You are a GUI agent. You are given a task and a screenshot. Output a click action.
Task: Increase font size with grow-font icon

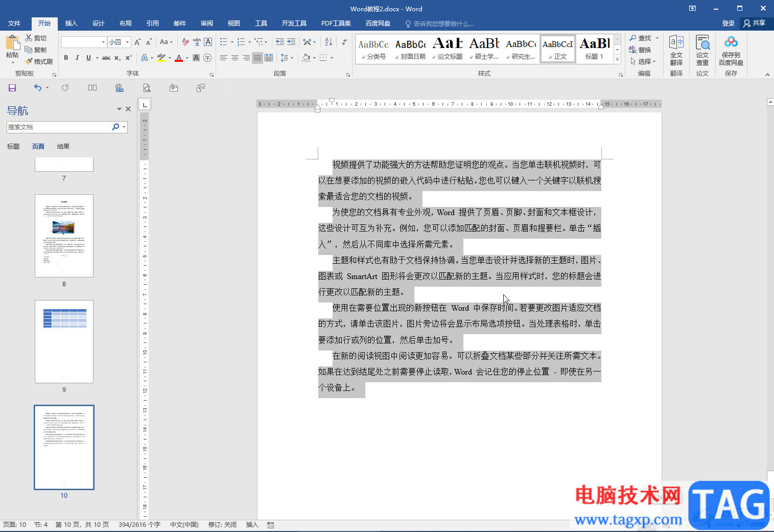pos(137,42)
